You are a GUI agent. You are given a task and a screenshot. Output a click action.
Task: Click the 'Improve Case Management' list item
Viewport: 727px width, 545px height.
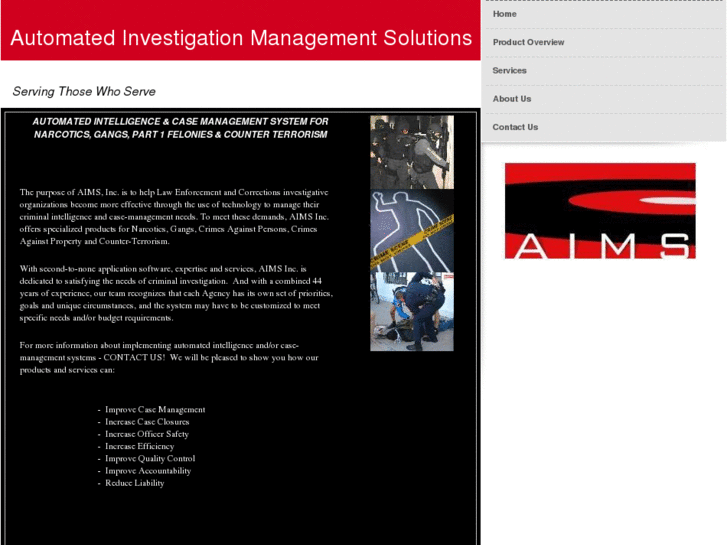(155, 410)
